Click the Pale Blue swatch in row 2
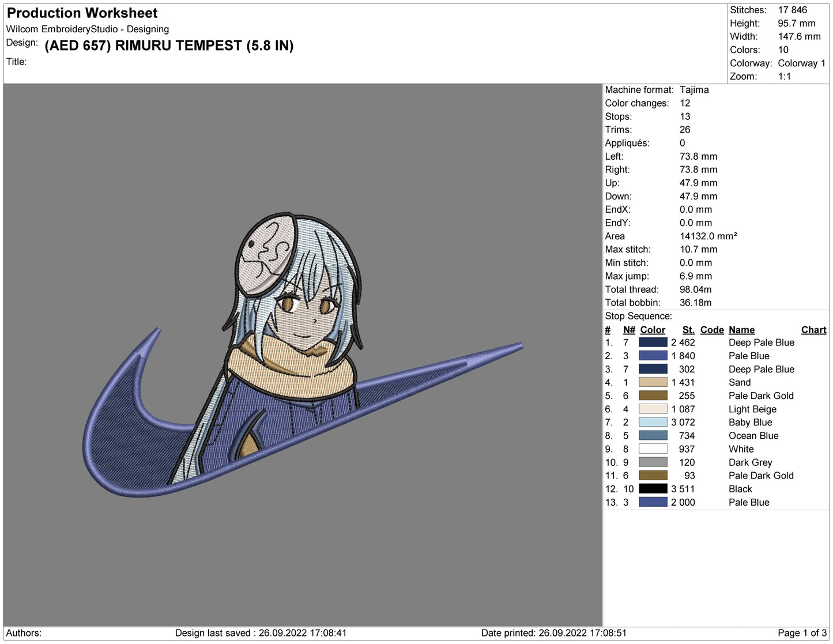 [x=653, y=356]
